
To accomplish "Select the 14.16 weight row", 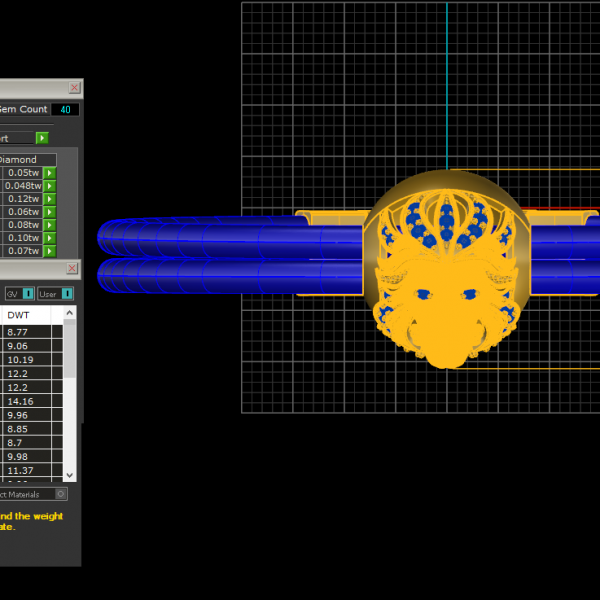I will [30, 401].
